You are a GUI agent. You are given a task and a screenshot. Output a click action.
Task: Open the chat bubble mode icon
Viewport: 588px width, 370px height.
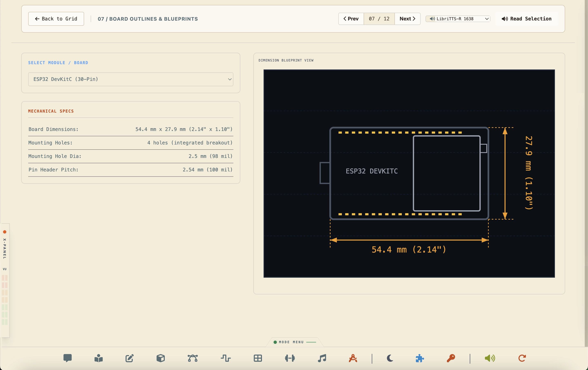coord(67,358)
